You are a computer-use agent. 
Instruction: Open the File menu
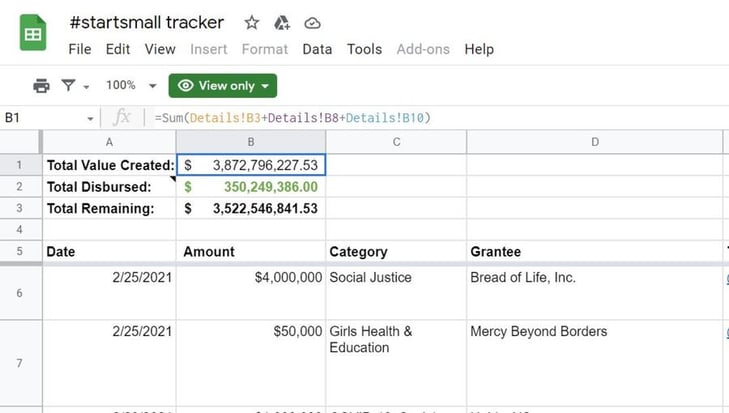tap(80, 49)
